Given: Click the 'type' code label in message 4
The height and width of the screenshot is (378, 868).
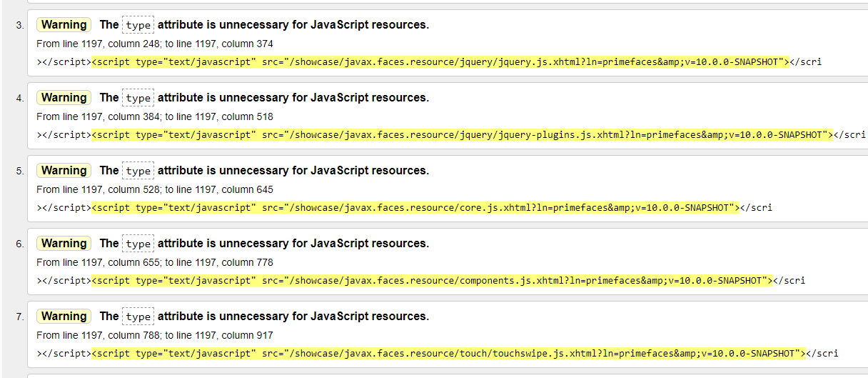Looking at the screenshot, I should pyautogui.click(x=138, y=98).
